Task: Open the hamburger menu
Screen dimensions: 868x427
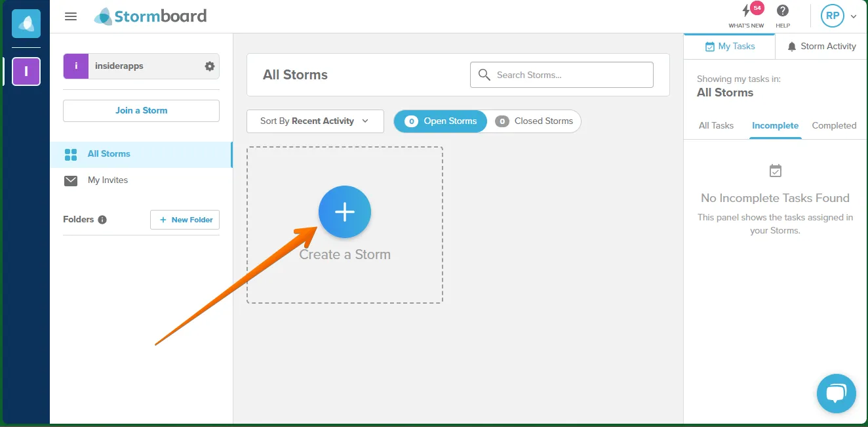Action: (x=71, y=16)
